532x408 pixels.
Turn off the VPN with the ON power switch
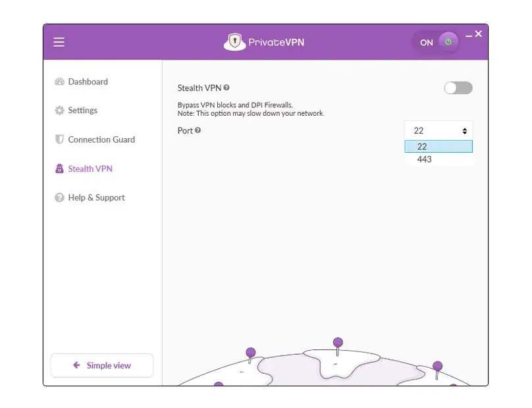click(x=436, y=42)
